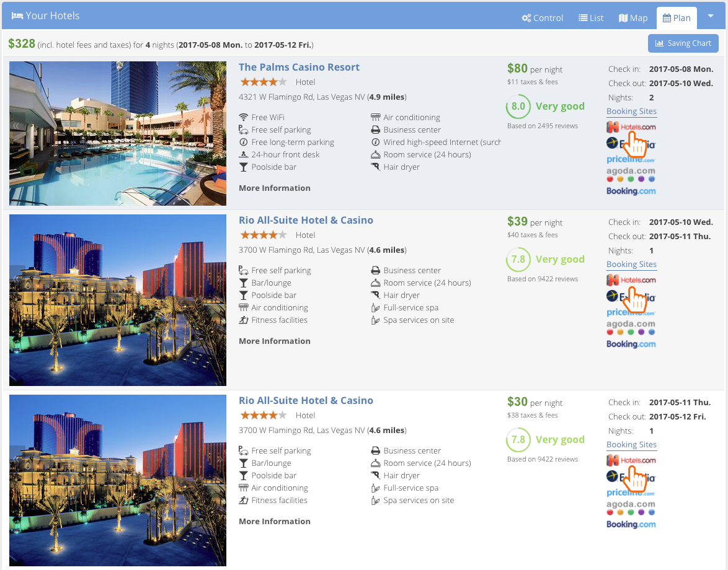
Task: Open the Control tab
Action: (542, 18)
